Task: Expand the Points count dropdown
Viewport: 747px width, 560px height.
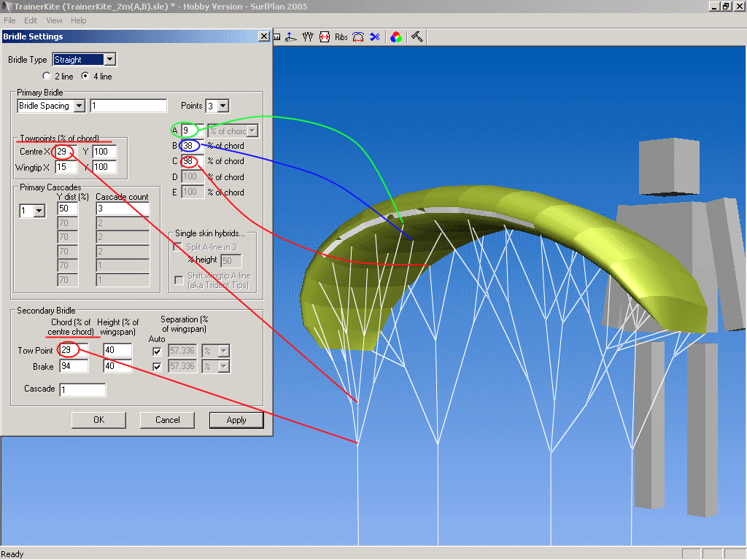Action: [x=222, y=106]
